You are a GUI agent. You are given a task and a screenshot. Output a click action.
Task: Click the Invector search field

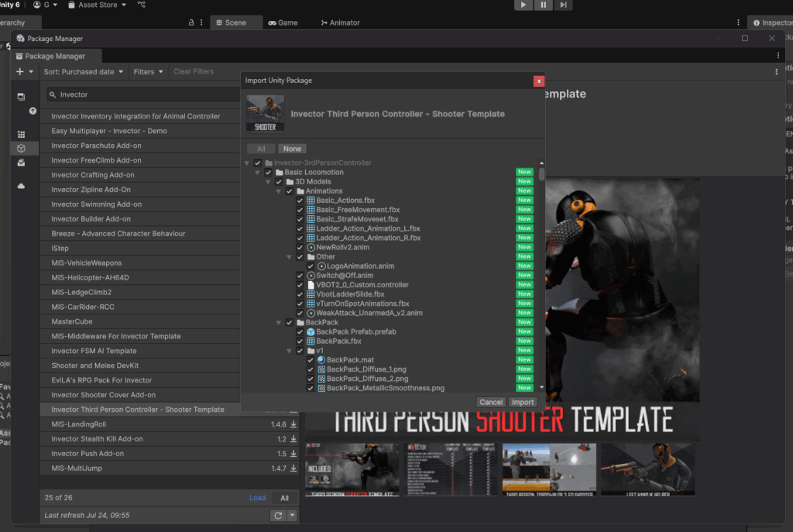(x=147, y=94)
